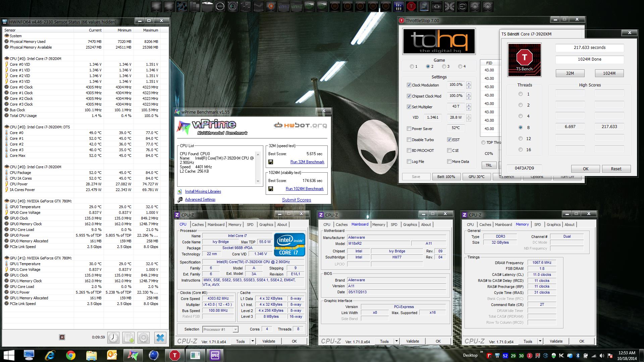Viewport: 644px width, 362px height.
Task: Open the Steam shortcut in the top dock
Action: (258, 6)
